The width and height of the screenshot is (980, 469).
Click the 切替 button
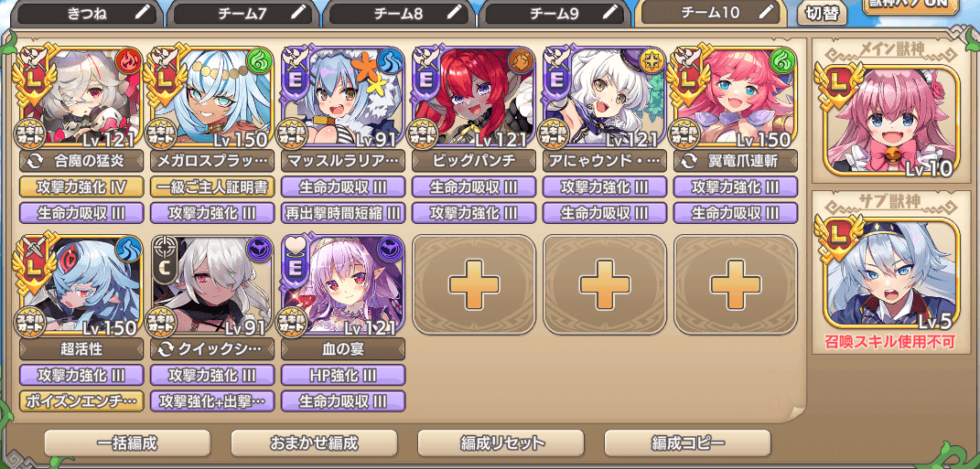[x=822, y=14]
